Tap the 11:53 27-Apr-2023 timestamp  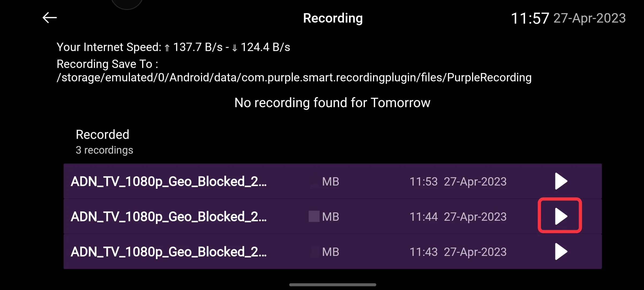tap(458, 182)
